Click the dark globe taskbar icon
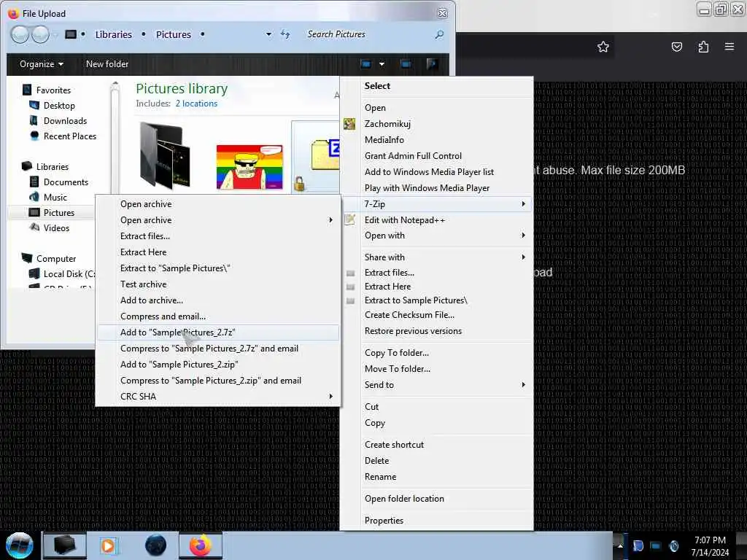Image resolution: width=747 pixels, height=560 pixels. coord(155,545)
